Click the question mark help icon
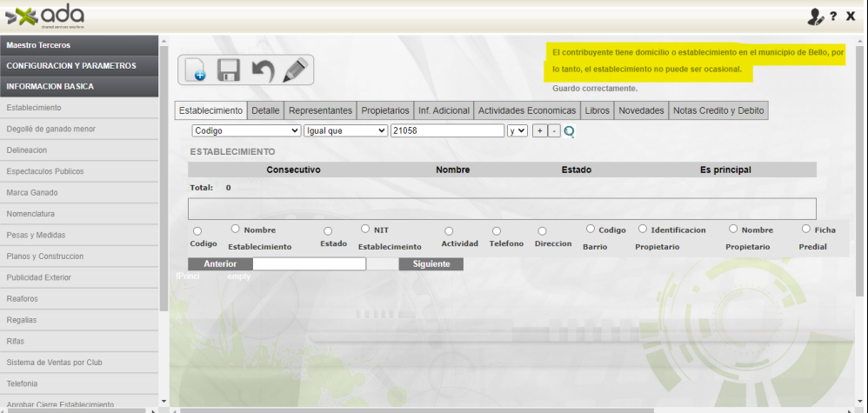The height and width of the screenshot is (413, 868). point(833,17)
